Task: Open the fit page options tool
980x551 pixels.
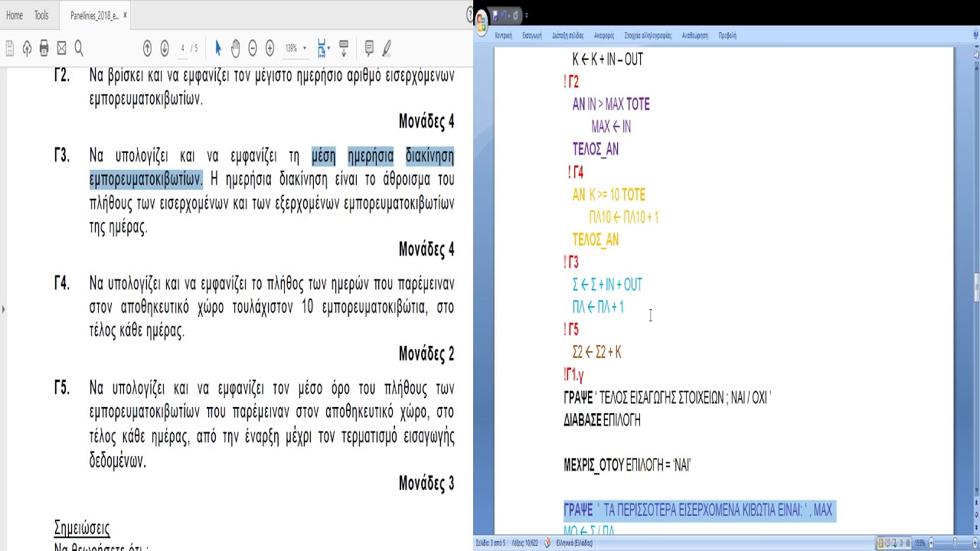Action: coord(322,49)
